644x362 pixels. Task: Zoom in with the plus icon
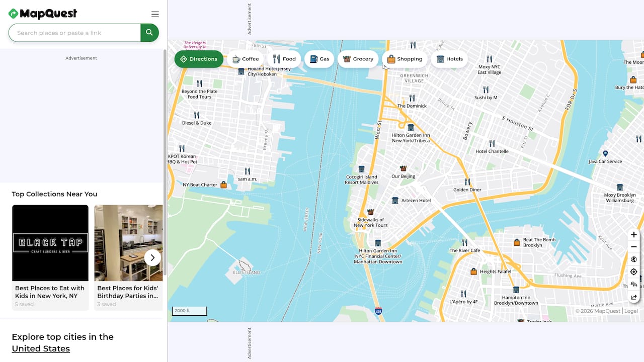point(633,234)
